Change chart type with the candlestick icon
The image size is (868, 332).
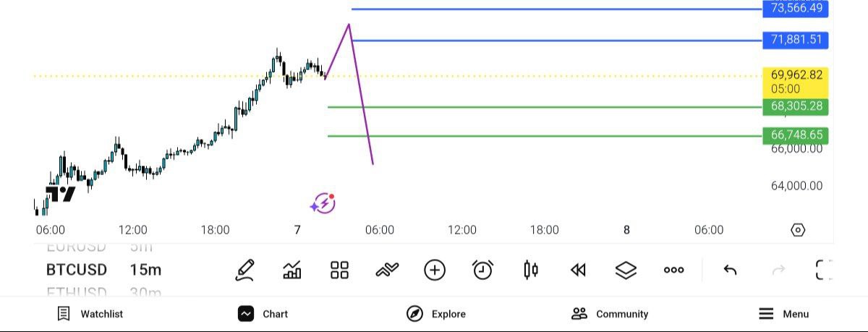point(530,271)
